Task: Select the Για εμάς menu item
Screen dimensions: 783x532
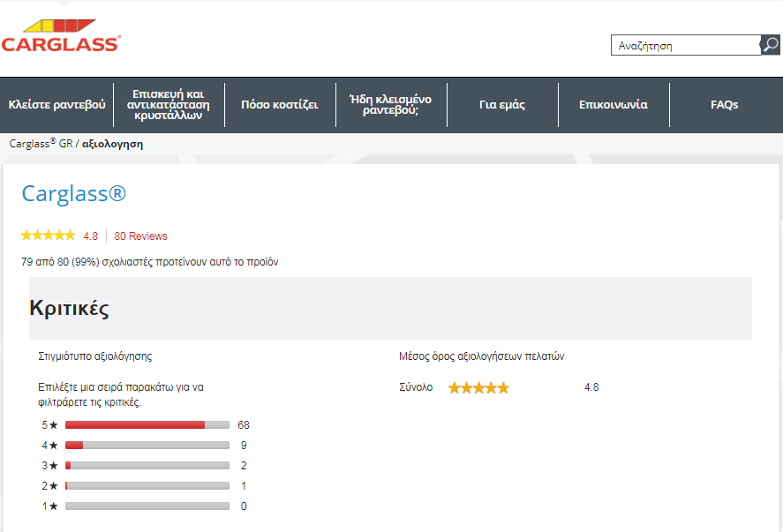Action: pos(502,105)
